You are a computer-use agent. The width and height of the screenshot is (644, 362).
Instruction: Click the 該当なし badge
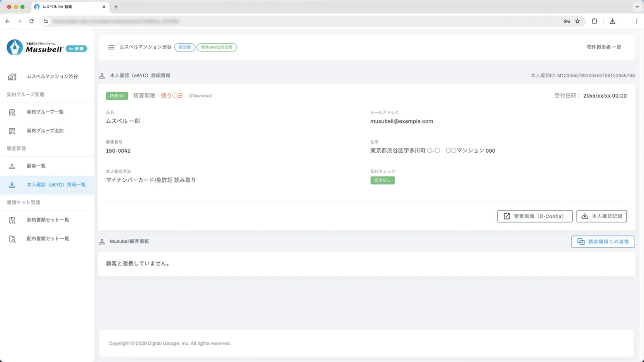(382, 180)
